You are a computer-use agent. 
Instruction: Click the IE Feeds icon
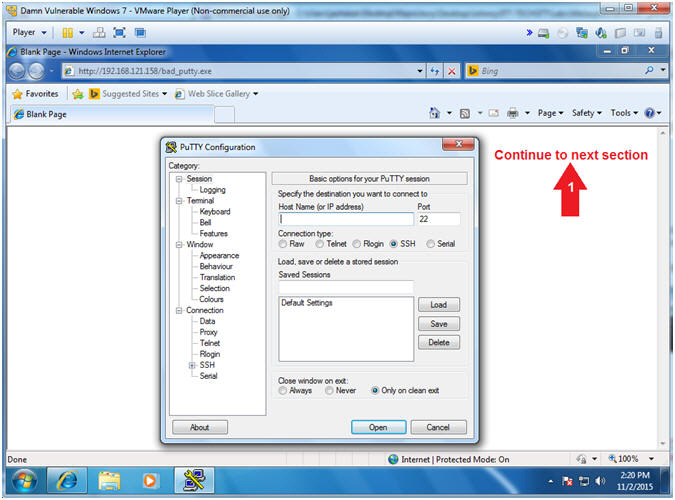465,114
